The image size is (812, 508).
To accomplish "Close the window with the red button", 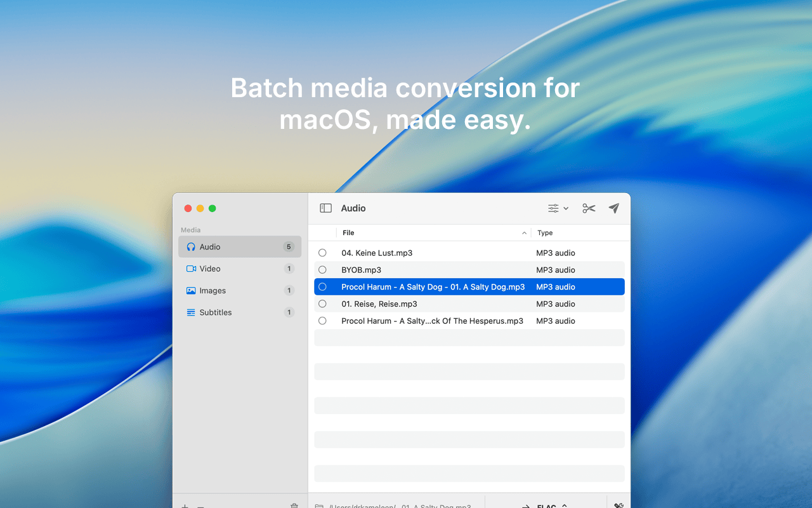I will (188, 208).
